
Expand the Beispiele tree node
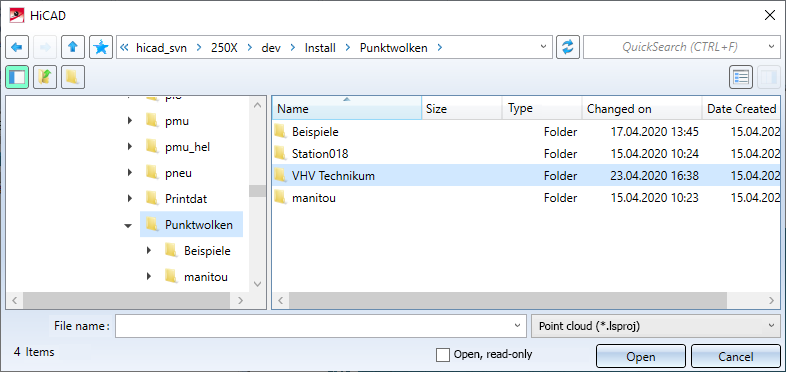[148, 250]
